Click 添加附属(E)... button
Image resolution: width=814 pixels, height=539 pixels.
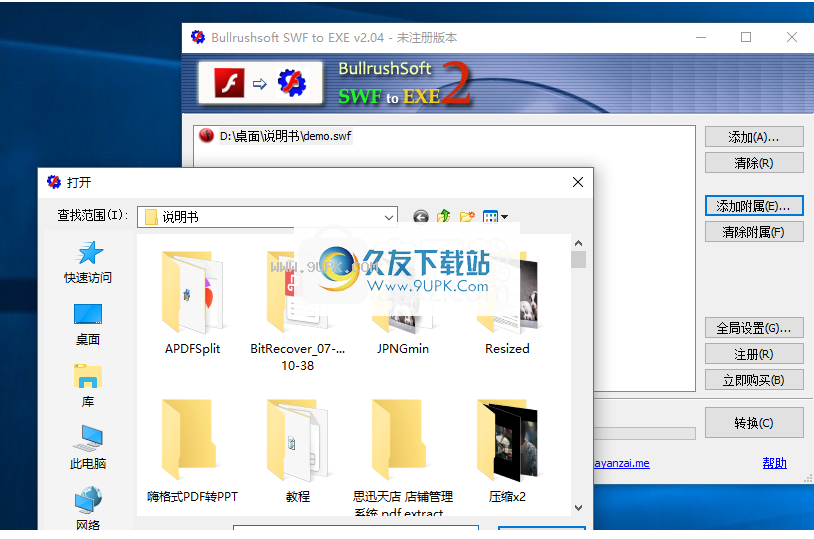[754, 206]
